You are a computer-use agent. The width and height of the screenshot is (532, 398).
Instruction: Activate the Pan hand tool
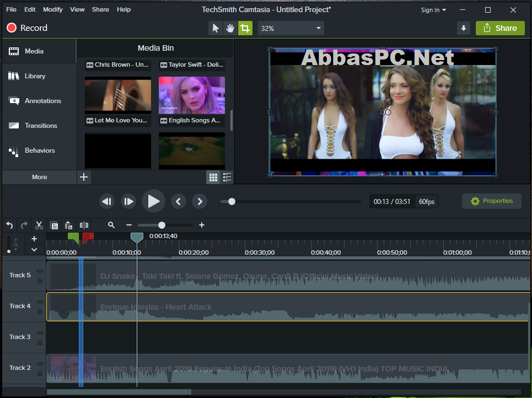click(x=230, y=28)
